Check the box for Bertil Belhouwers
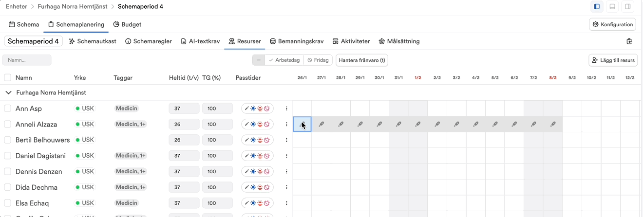This screenshot has height=217, width=644. [7, 140]
